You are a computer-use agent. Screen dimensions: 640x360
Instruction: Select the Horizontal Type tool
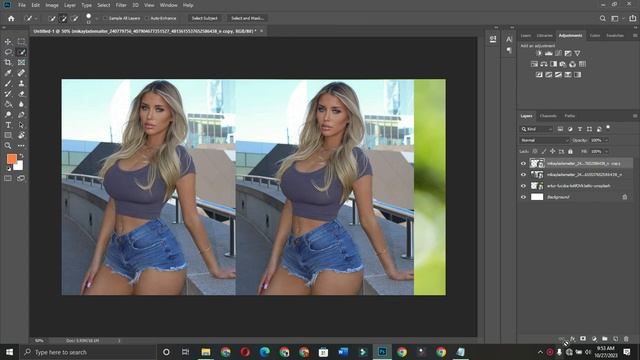8,125
